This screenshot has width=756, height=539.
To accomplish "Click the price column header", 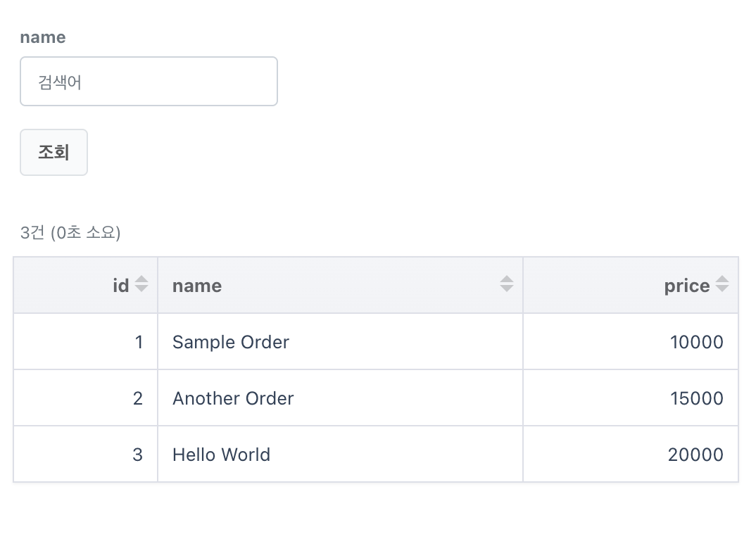I will (686, 286).
